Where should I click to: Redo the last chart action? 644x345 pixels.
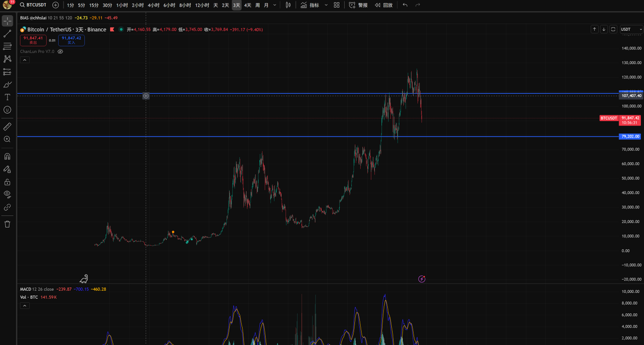pyautogui.click(x=418, y=5)
